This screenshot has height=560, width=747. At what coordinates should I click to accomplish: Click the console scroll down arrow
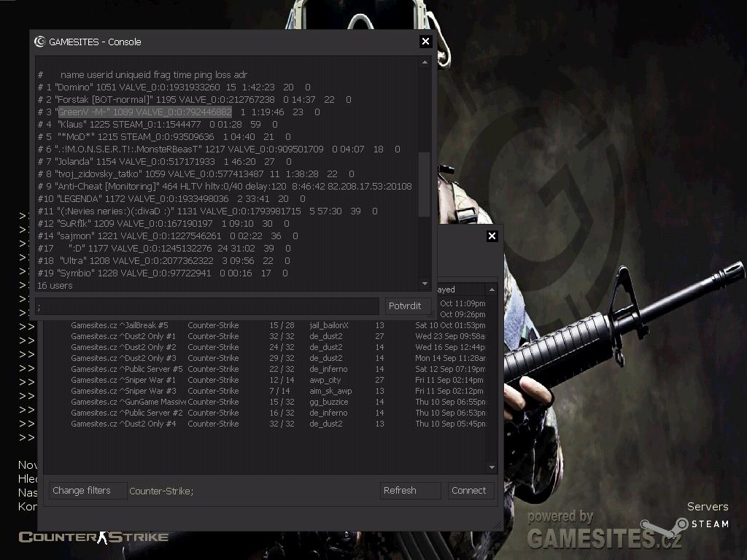425,284
